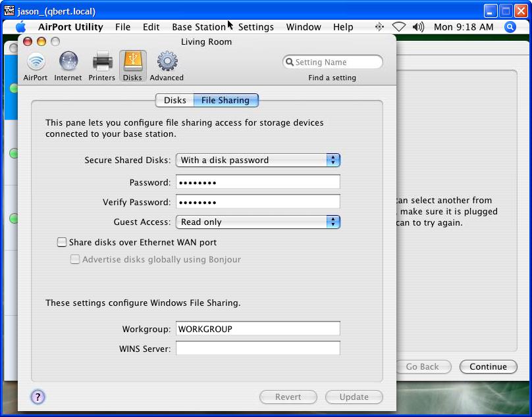Tick Advertise disks globally using Bonjour checkbox
The height and width of the screenshot is (417, 532).
(x=75, y=259)
